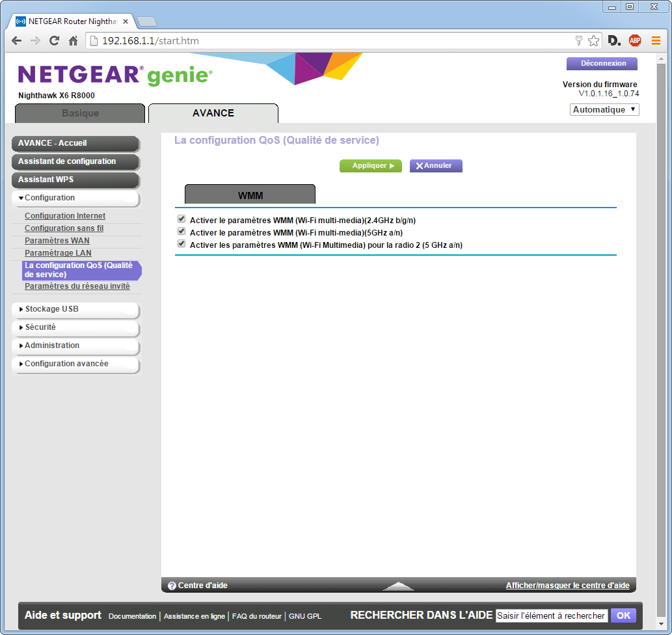Open the Adblock Plus extension icon
This screenshot has width=672, height=635.
point(634,41)
